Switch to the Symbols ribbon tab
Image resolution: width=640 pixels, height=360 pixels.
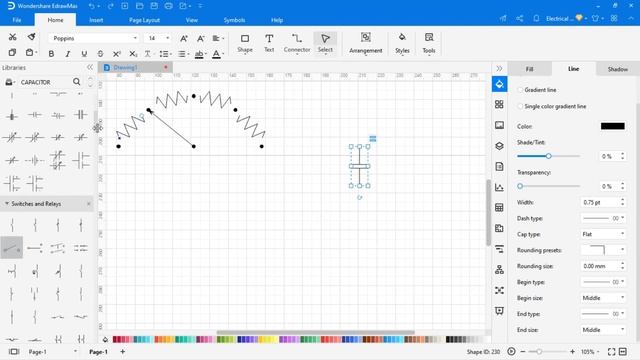pos(234,20)
